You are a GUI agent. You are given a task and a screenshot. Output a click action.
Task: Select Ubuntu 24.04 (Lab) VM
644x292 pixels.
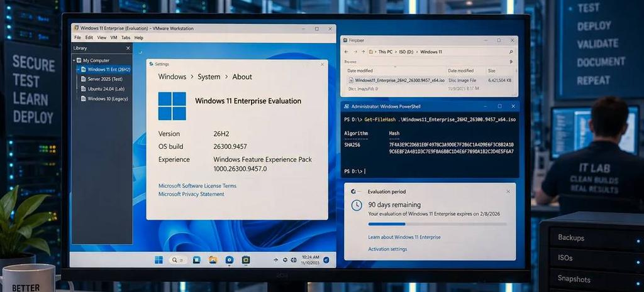[106, 89]
